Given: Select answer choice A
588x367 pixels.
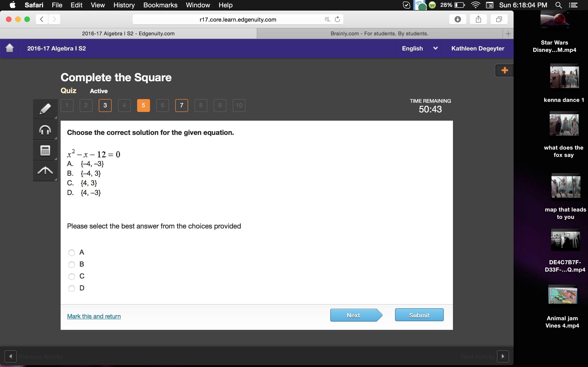Looking at the screenshot, I should [71, 253].
